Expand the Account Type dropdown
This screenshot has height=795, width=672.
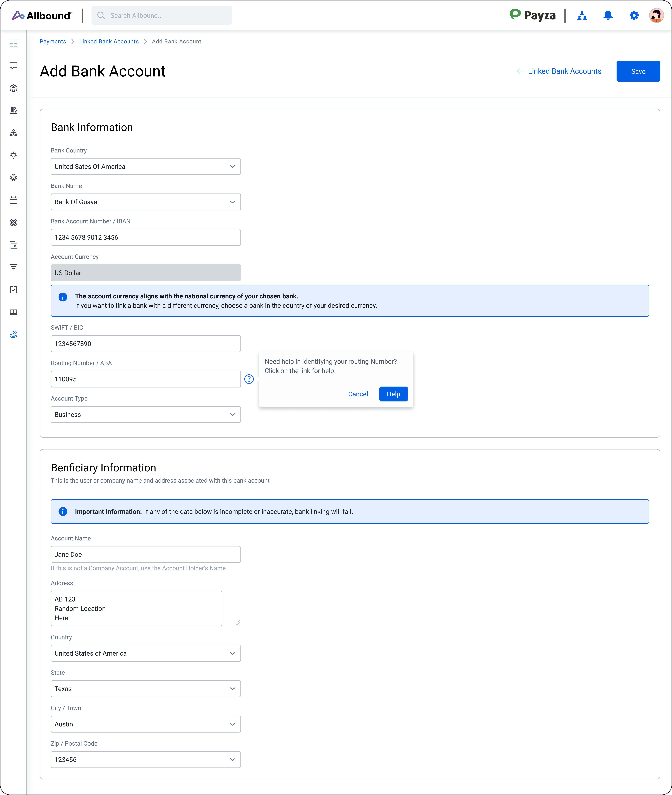tap(146, 415)
